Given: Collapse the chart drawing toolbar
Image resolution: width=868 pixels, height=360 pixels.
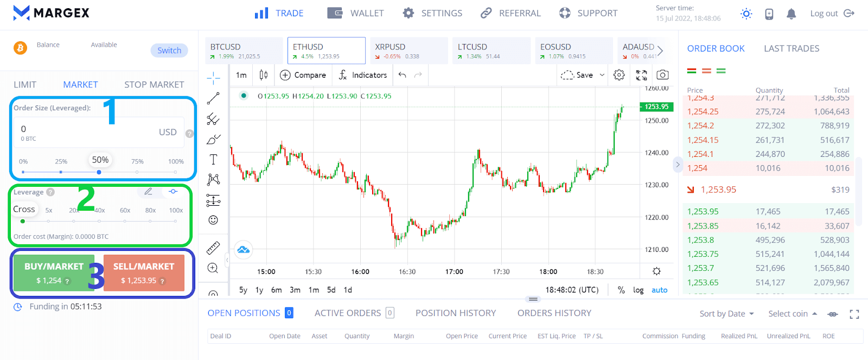Looking at the screenshot, I should tap(227, 260).
